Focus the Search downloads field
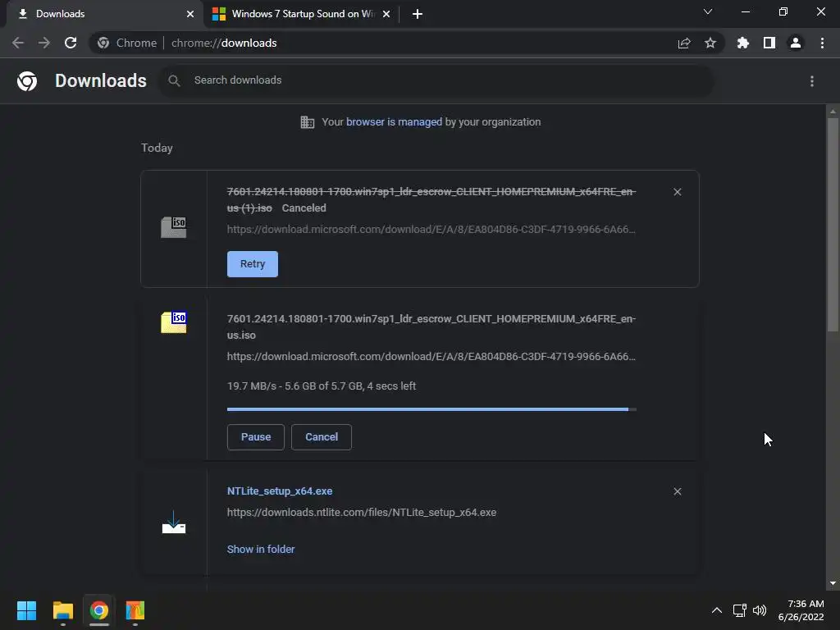This screenshot has height=630, width=840. tap(436, 81)
